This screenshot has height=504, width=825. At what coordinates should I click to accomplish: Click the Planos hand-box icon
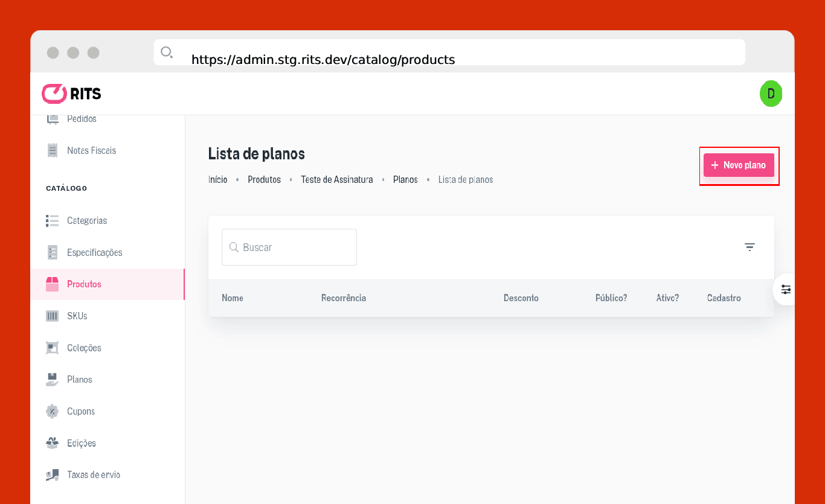(53, 380)
